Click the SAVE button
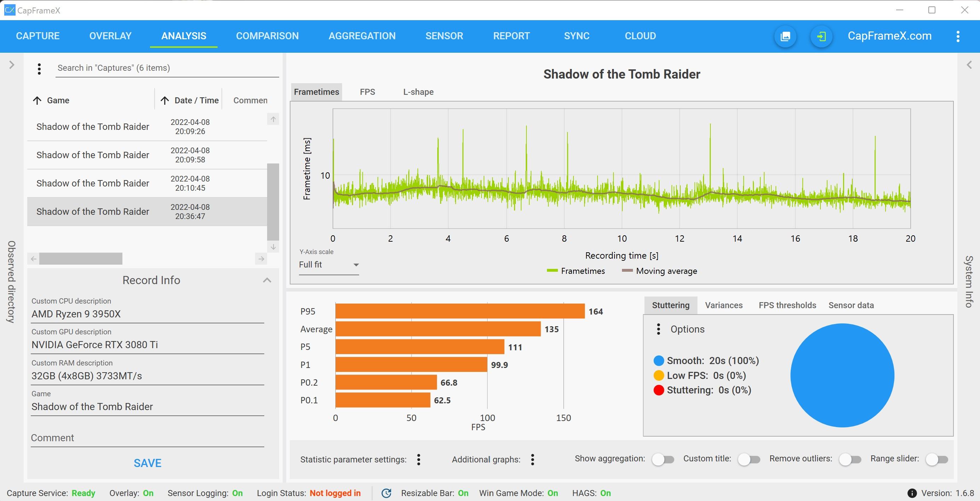This screenshot has height=501, width=980. click(x=148, y=463)
